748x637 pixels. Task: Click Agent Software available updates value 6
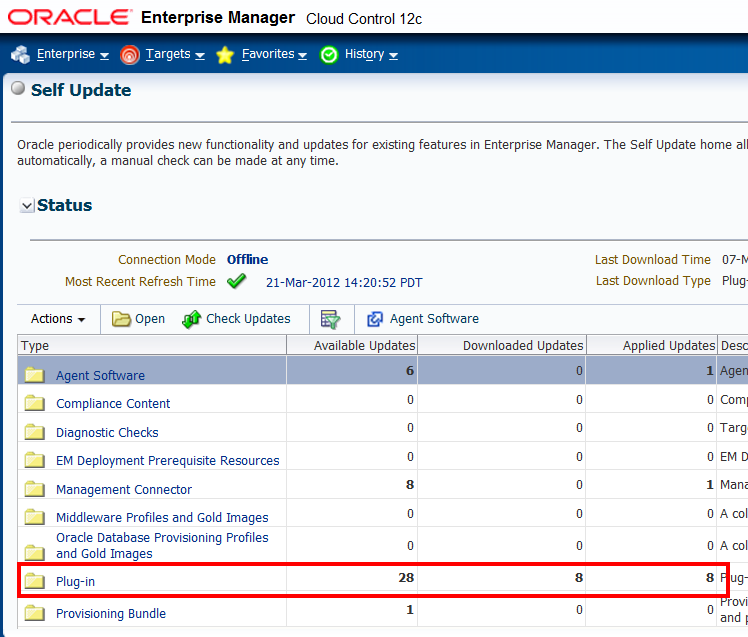click(x=410, y=371)
